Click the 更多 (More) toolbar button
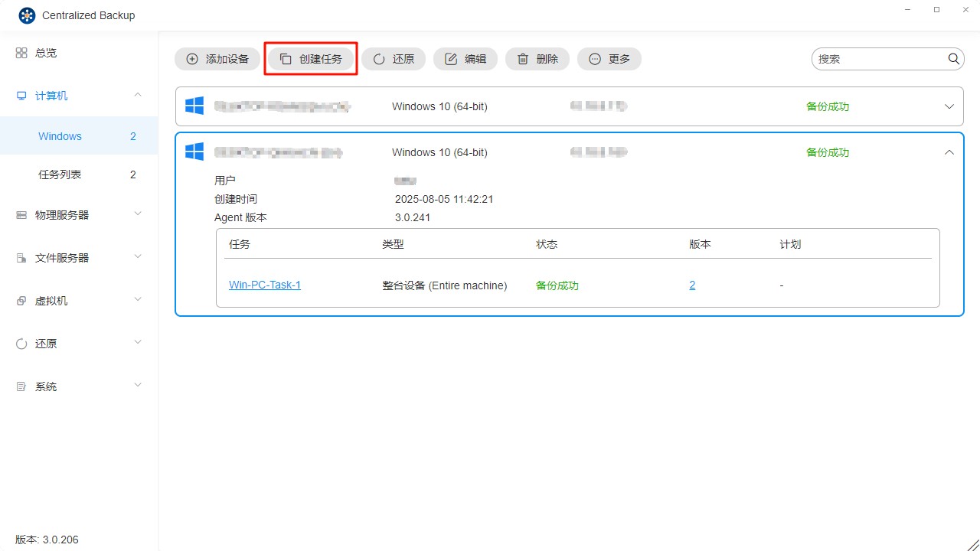The width and height of the screenshot is (980, 551). tap(609, 58)
